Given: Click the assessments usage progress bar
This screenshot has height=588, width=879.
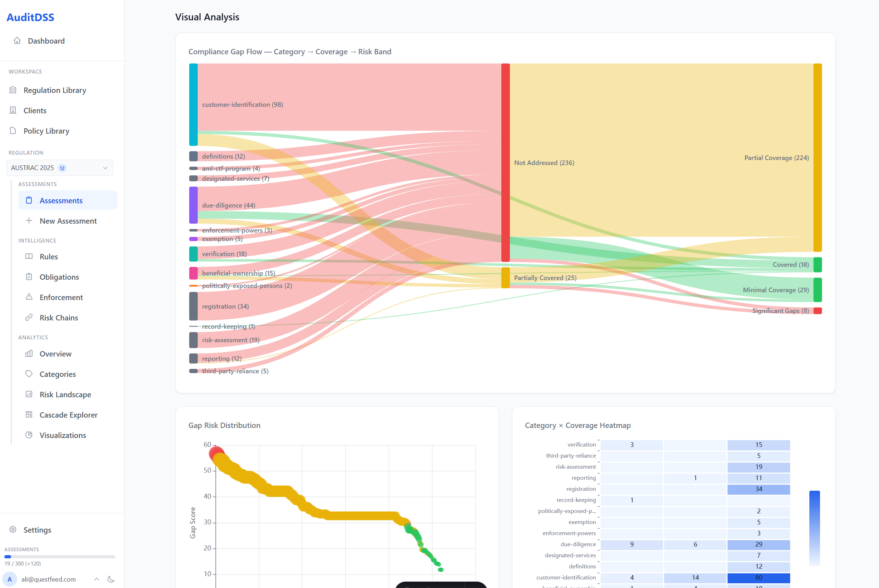Looking at the screenshot, I should click(60, 557).
